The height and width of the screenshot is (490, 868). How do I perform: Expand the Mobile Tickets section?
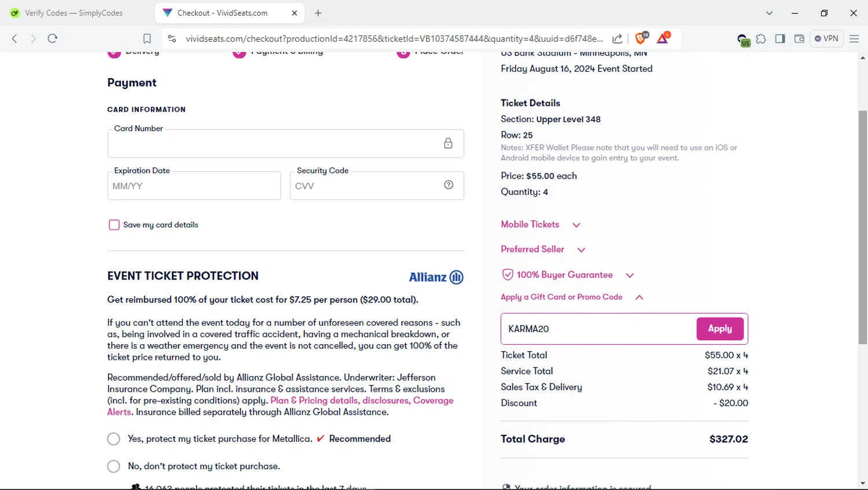(x=540, y=224)
